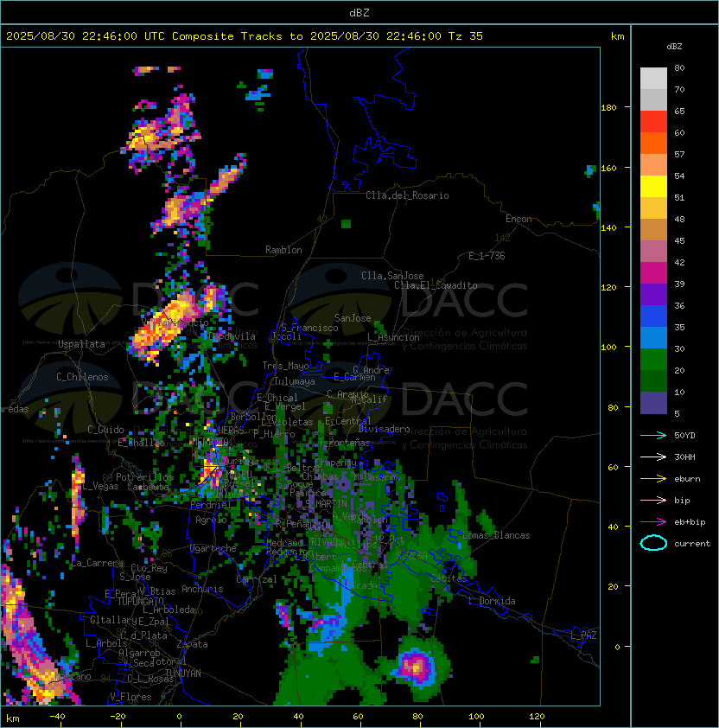This screenshot has width=719, height=728.
Task: Click the 'E_1-736' map label
Action: coord(487,256)
